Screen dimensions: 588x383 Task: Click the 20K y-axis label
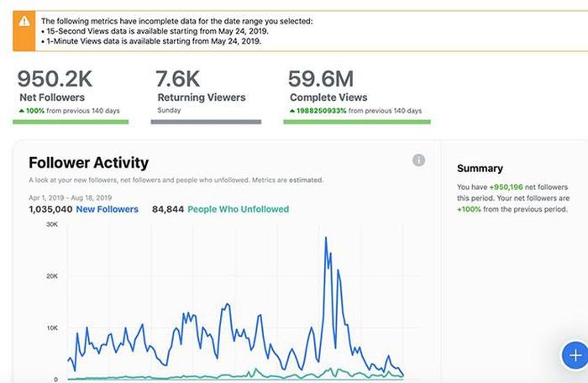[x=52, y=276]
